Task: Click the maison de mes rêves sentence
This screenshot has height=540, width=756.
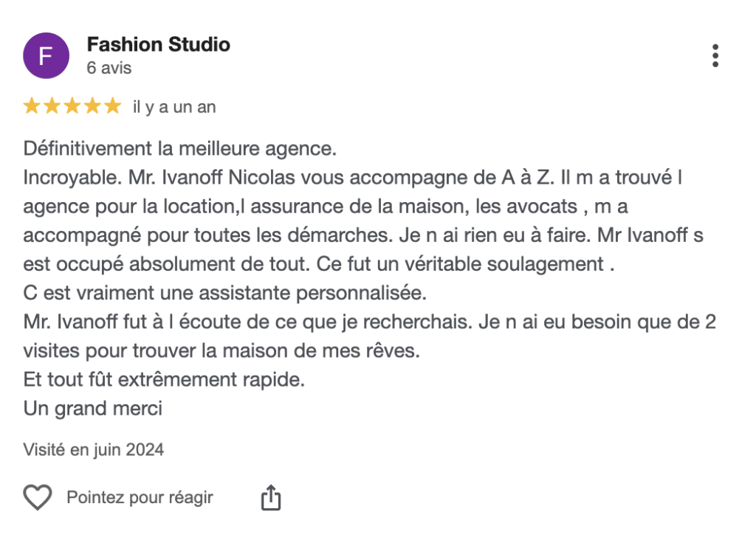Action: pos(221,350)
